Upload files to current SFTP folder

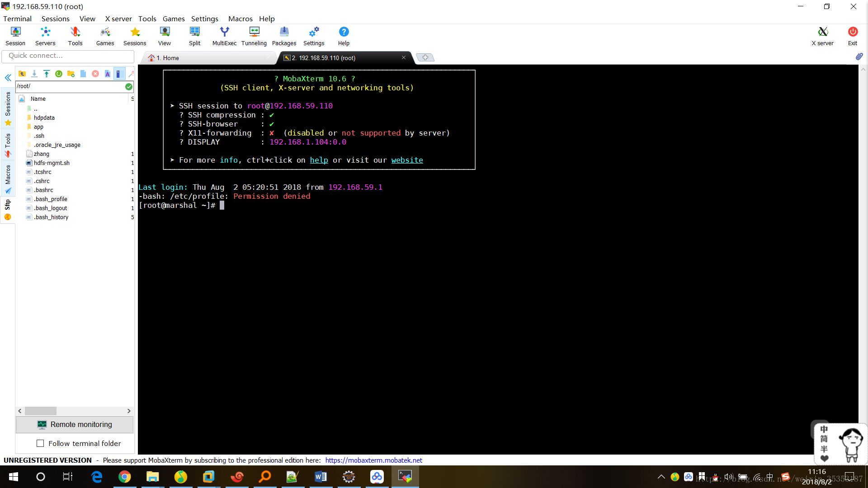[47, 74]
